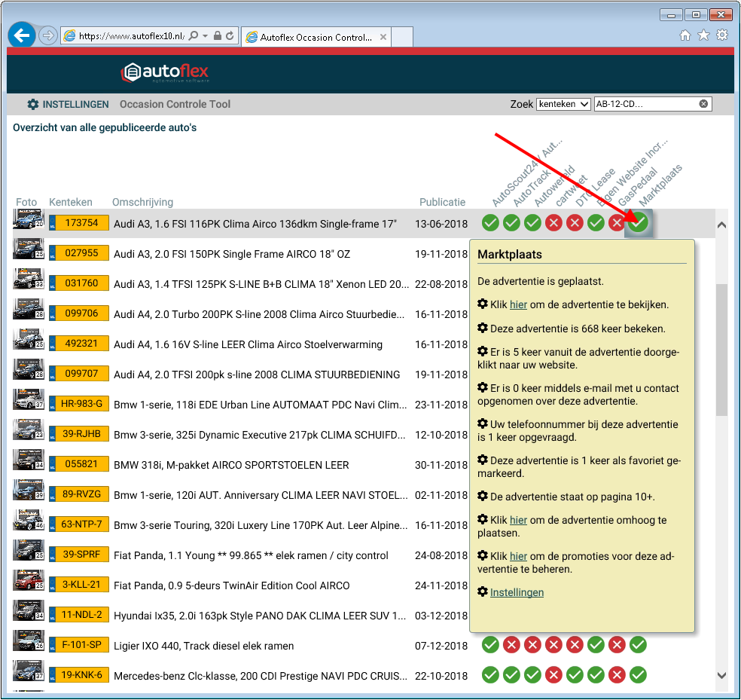Click the scrollbar down arrow
Image resolution: width=741 pixels, height=700 pixels.
721,675
